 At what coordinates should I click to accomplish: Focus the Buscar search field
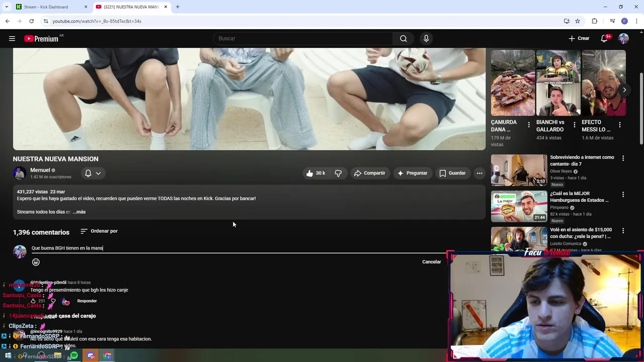pyautogui.click(x=304, y=38)
